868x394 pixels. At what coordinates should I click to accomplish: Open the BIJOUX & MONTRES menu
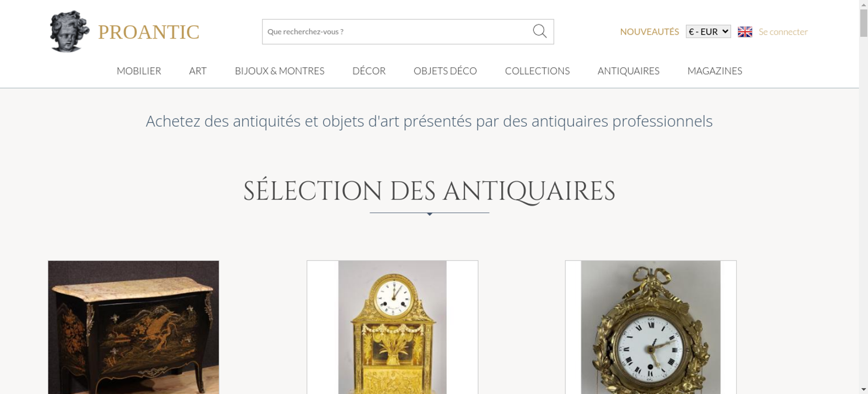[279, 71]
